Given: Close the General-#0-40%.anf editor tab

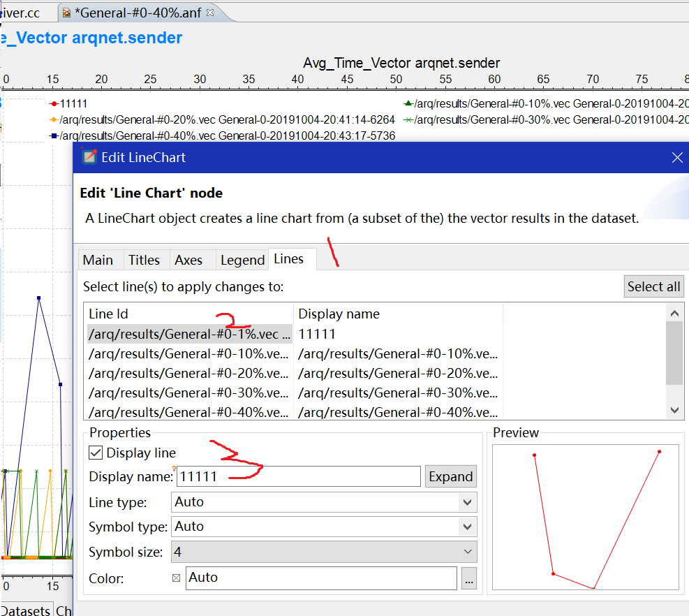Looking at the screenshot, I should [x=210, y=13].
